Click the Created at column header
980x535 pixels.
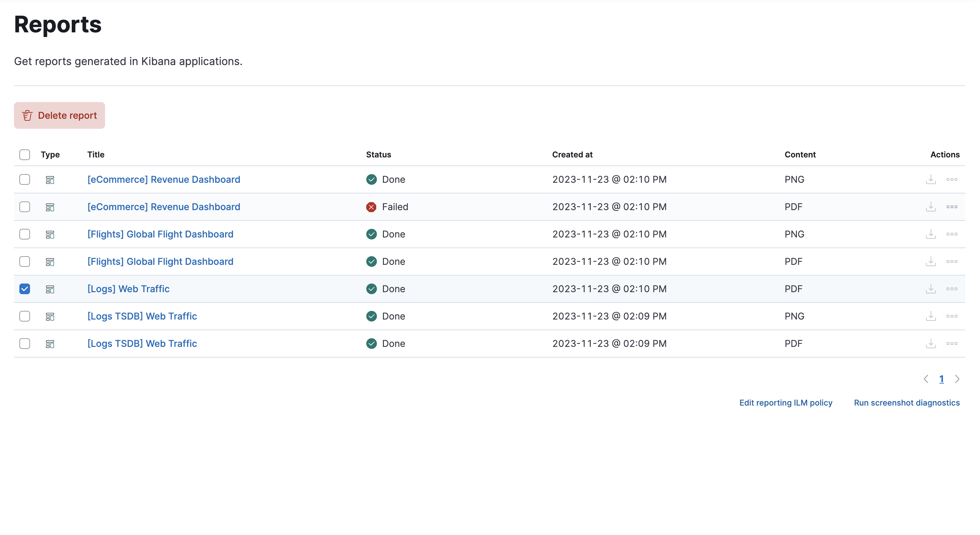coord(572,154)
